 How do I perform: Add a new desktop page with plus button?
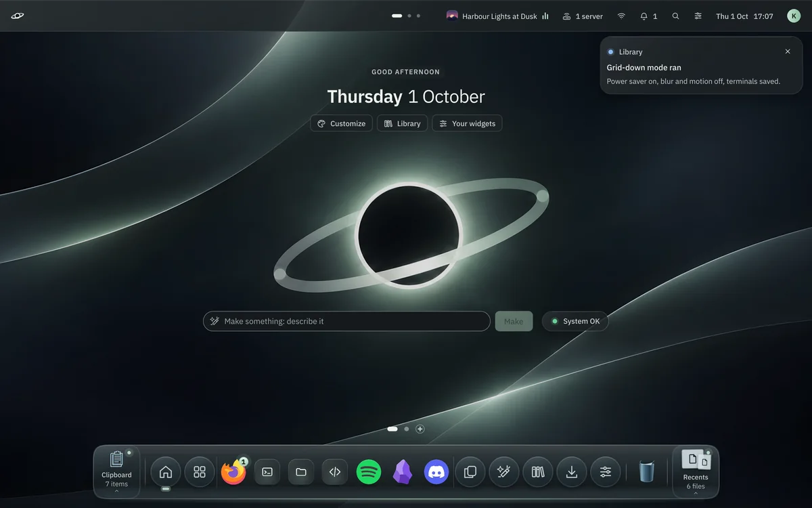(420, 429)
